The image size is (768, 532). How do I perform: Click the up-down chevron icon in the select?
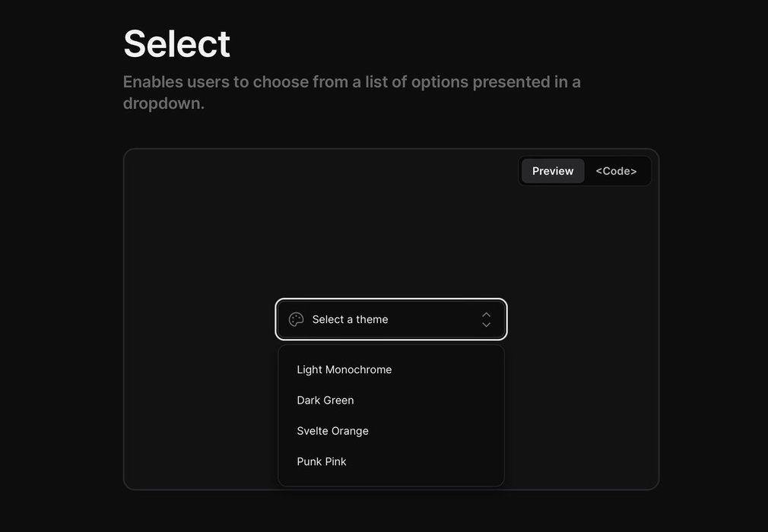point(486,320)
